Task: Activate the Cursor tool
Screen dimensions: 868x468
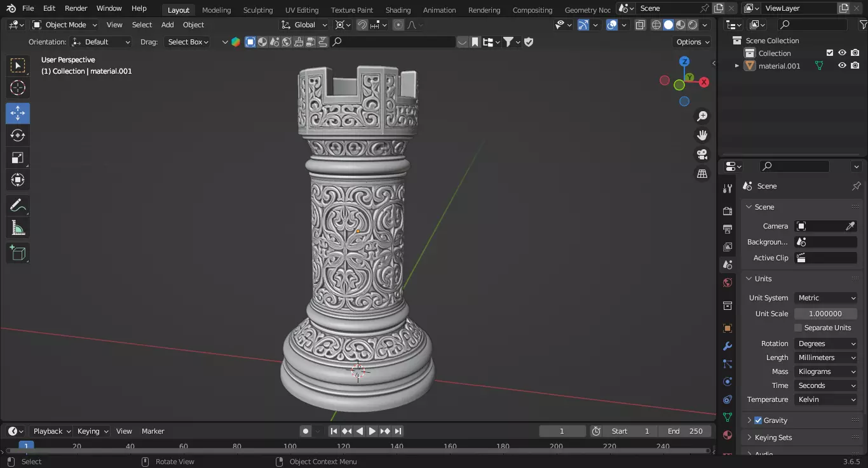Action: (x=18, y=88)
